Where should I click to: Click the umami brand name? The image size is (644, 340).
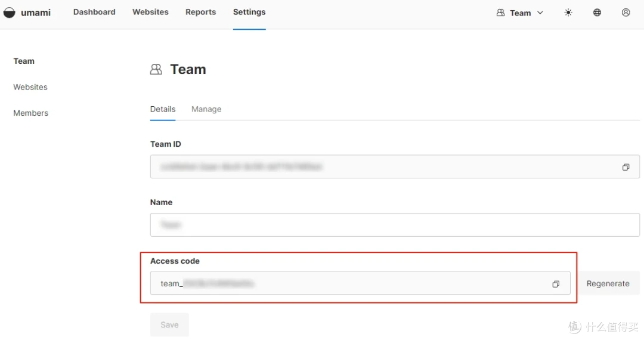click(36, 13)
